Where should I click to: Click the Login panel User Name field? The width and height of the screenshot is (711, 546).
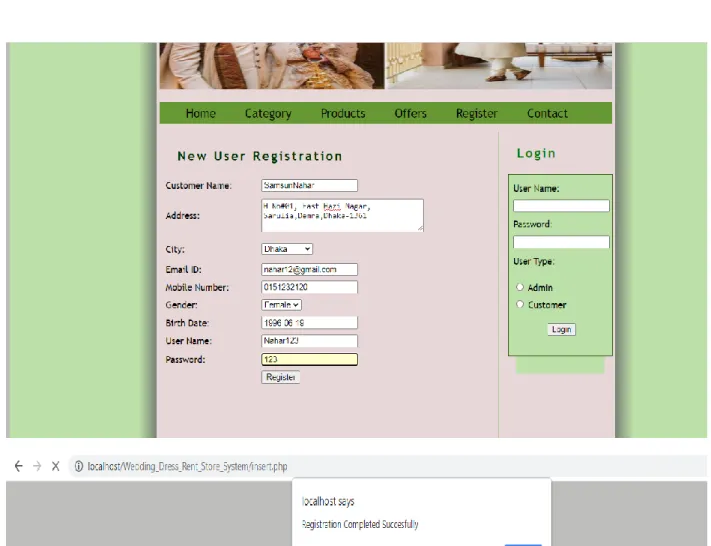tap(561, 206)
